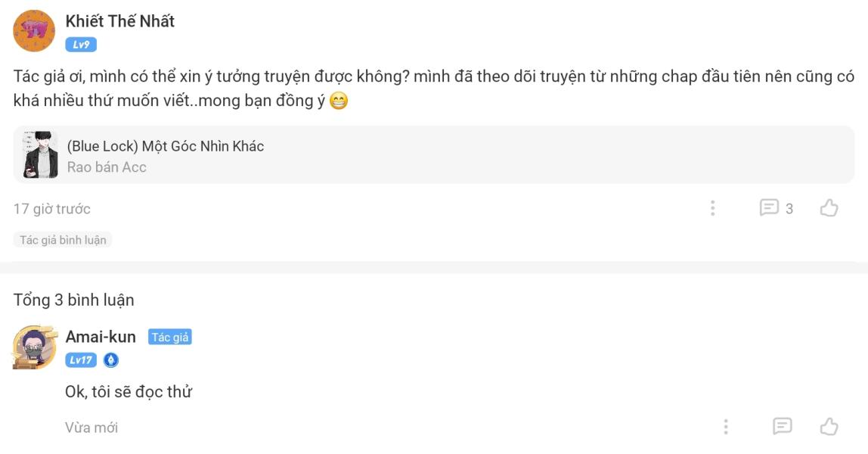The image size is (868, 454).
Task: Reply to Amai-kun's comment
Action: click(782, 427)
